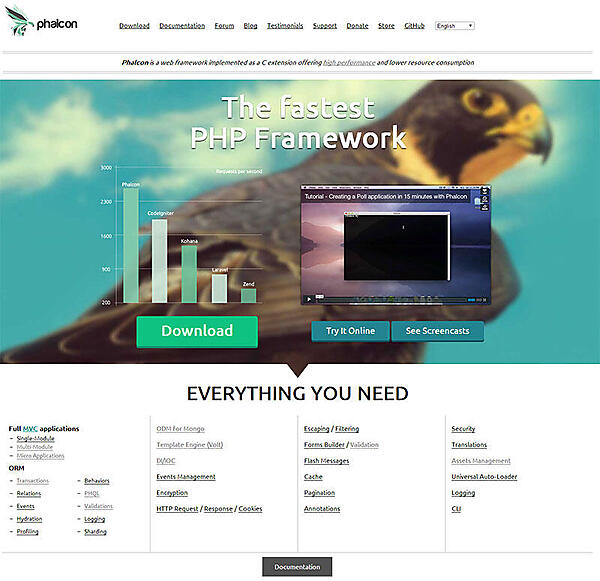Open the language dropdown showing English
600x581 pixels.
point(455,26)
